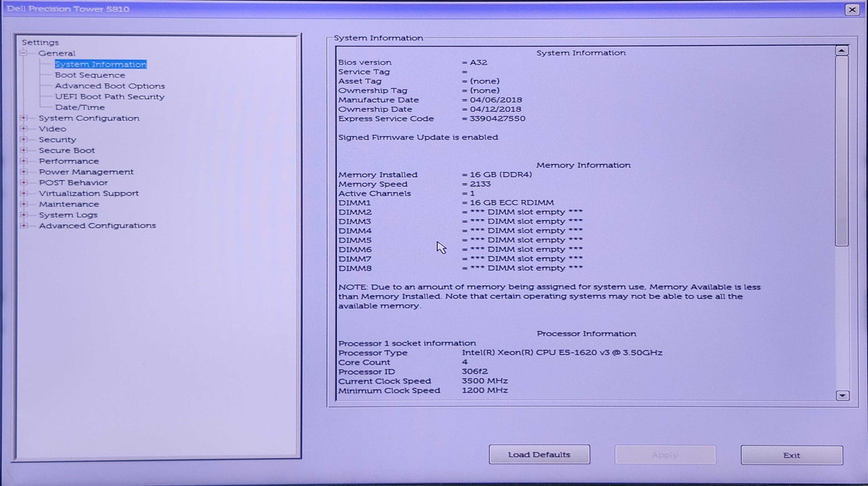Expand the Maintenance section
The image size is (868, 486).
click(24, 203)
